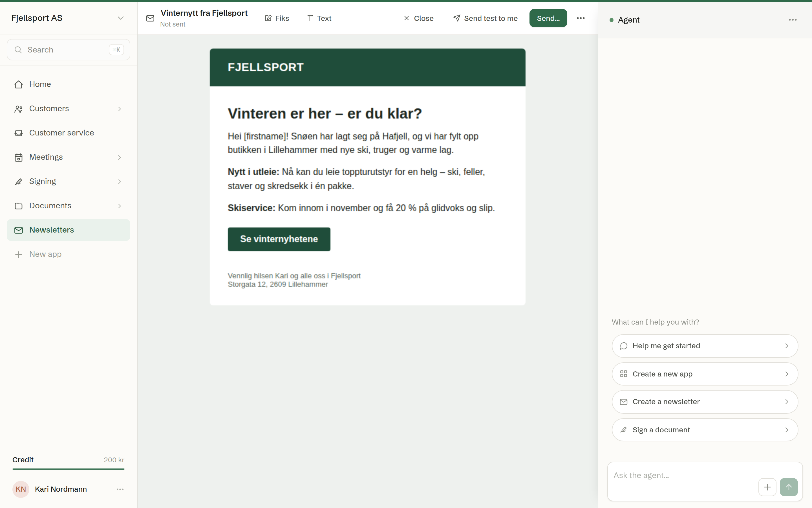Select Newsletters in sidebar
Image resolution: width=812 pixels, height=508 pixels.
69,230
